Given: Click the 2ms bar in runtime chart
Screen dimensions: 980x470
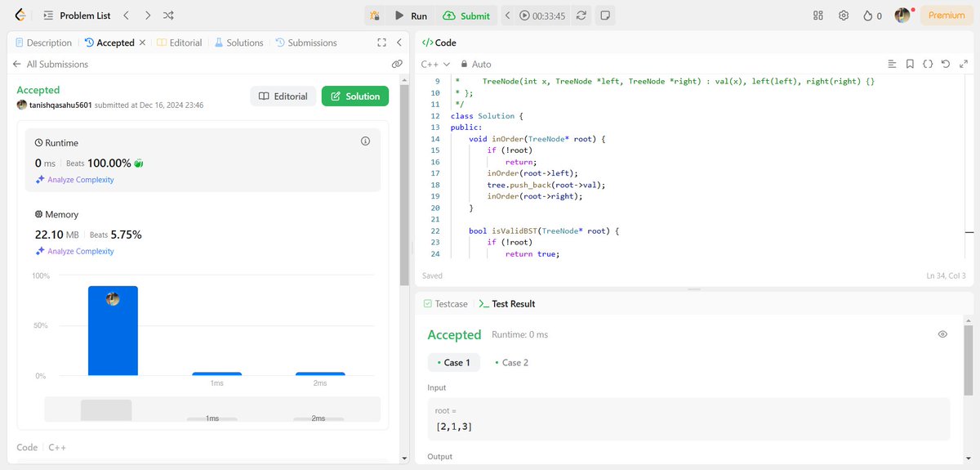Looking at the screenshot, I should click(320, 374).
